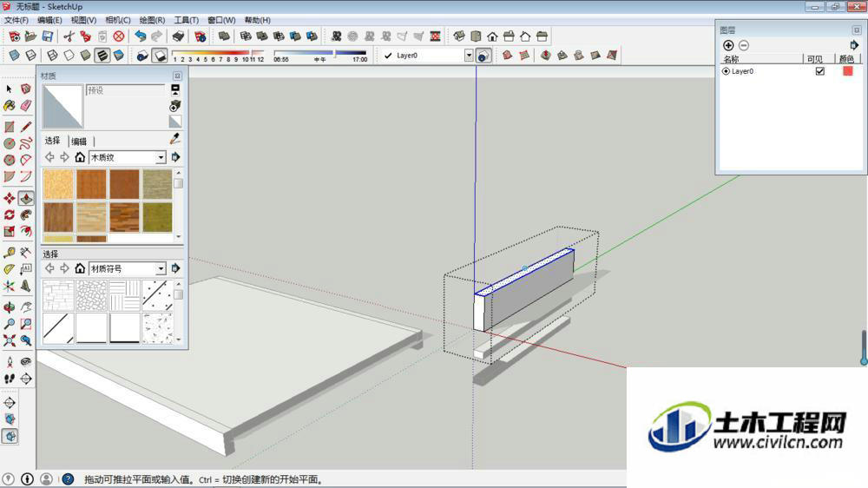The width and height of the screenshot is (868, 488).
Task: Open the 相机(C) menu
Action: pyautogui.click(x=117, y=20)
